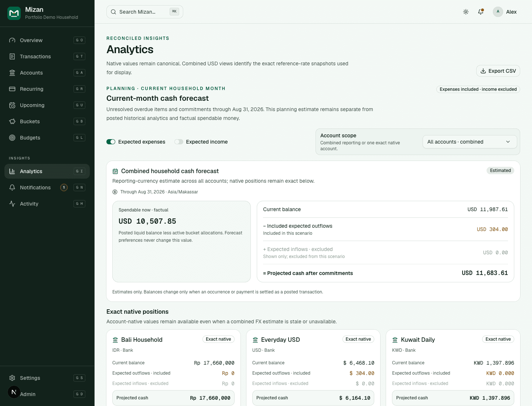Click the Mizan logo icon
This screenshot has height=406, width=532.
[14, 13]
